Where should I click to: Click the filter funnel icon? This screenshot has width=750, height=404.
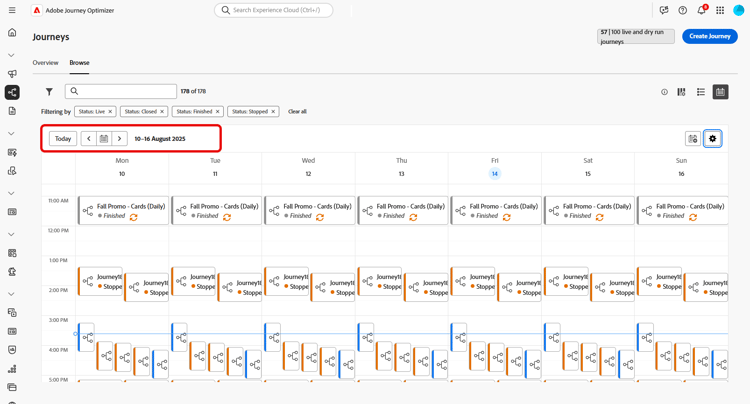pos(49,92)
